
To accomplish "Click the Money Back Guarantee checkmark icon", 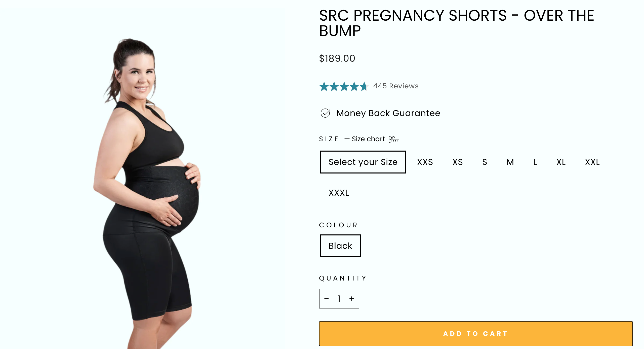I will [x=325, y=113].
